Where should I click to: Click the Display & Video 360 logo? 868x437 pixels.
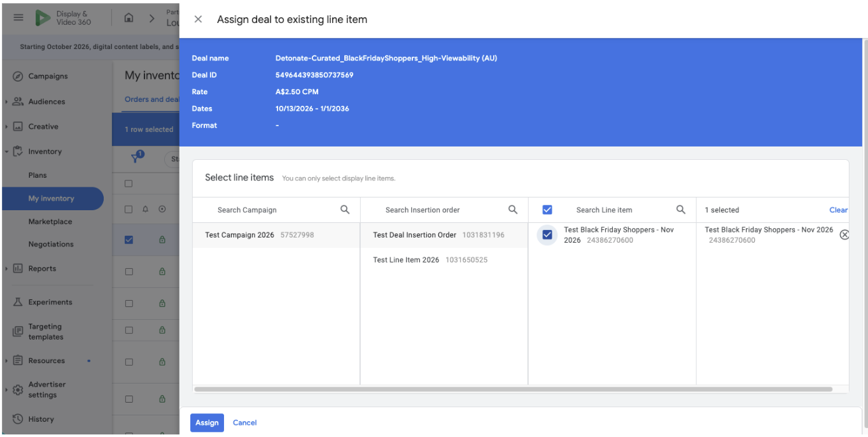coord(63,18)
